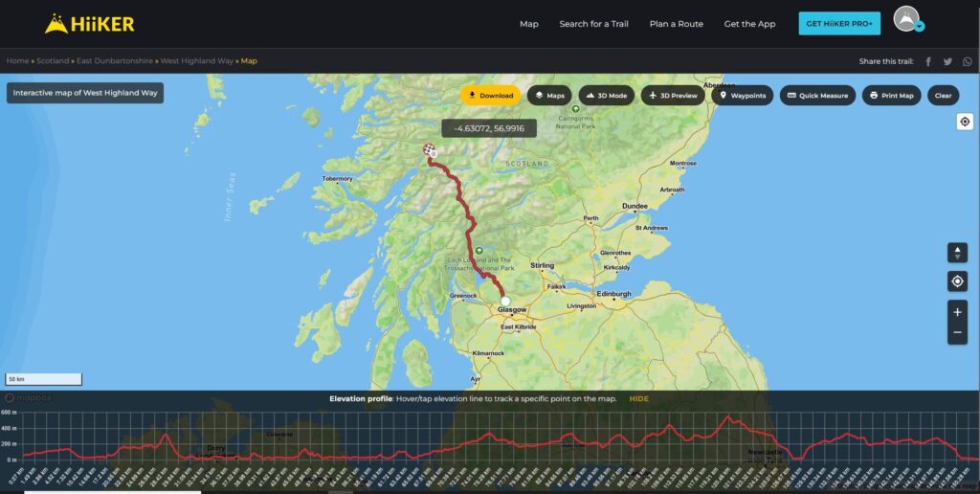Open Search for a Trail
Image resolution: width=980 pixels, height=494 pixels.
pos(593,24)
